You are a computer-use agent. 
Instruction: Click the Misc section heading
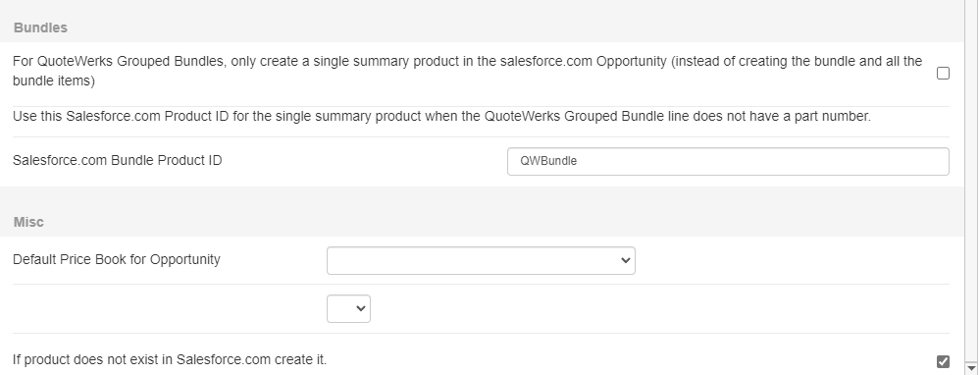tap(28, 222)
